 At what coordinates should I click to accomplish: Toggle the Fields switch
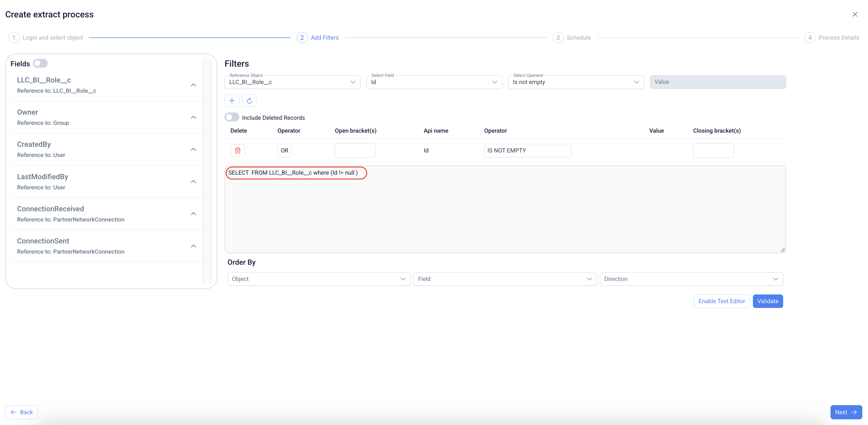point(40,63)
